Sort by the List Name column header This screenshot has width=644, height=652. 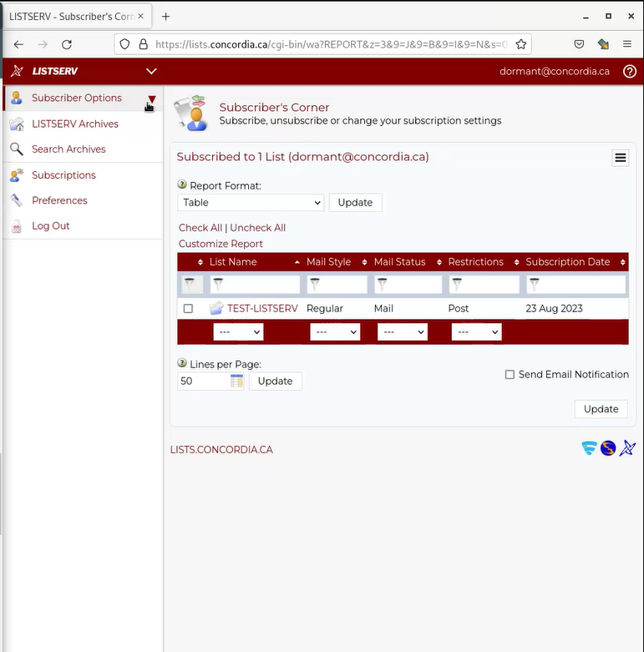point(233,262)
